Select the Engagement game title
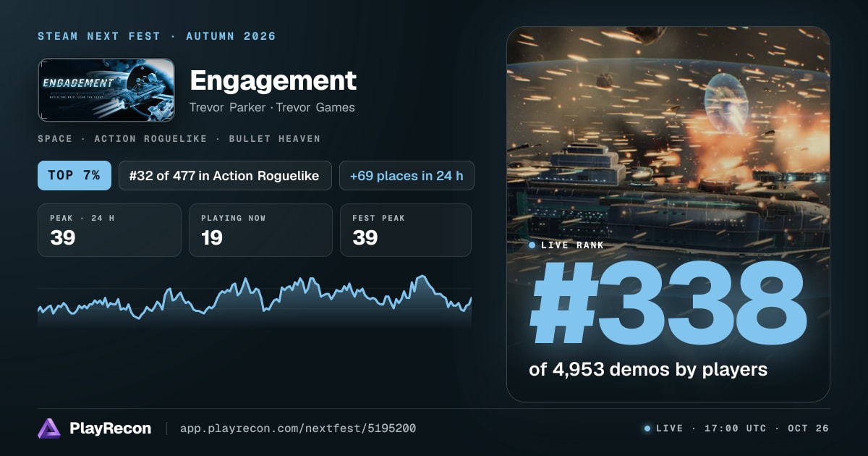868x456 pixels. 273,80
